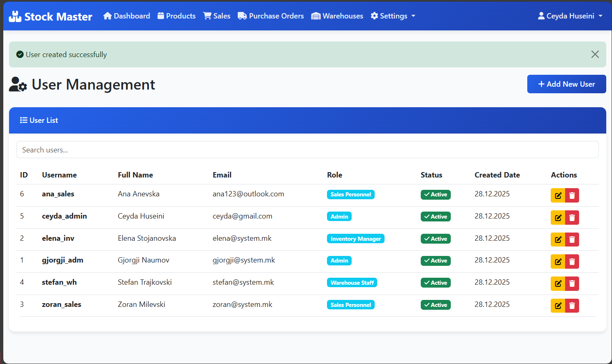Delete the ana_sales user
Screen dimensions: 612x364
point(572,196)
